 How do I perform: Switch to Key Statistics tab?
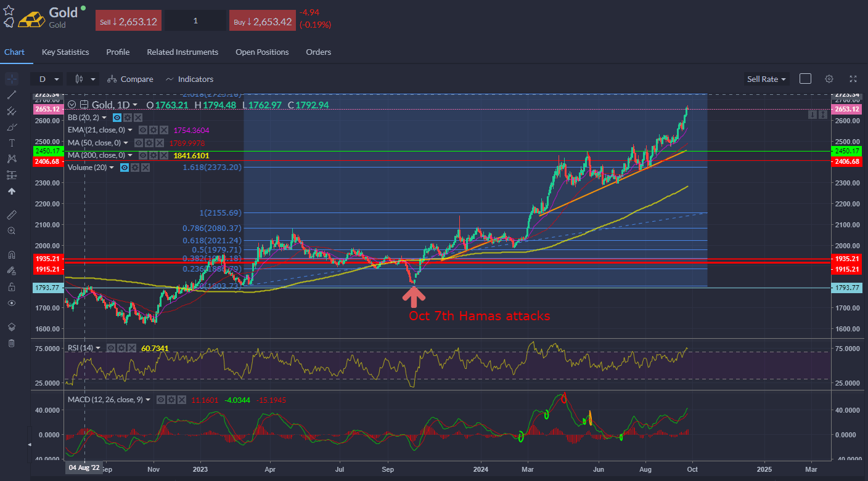tap(65, 52)
